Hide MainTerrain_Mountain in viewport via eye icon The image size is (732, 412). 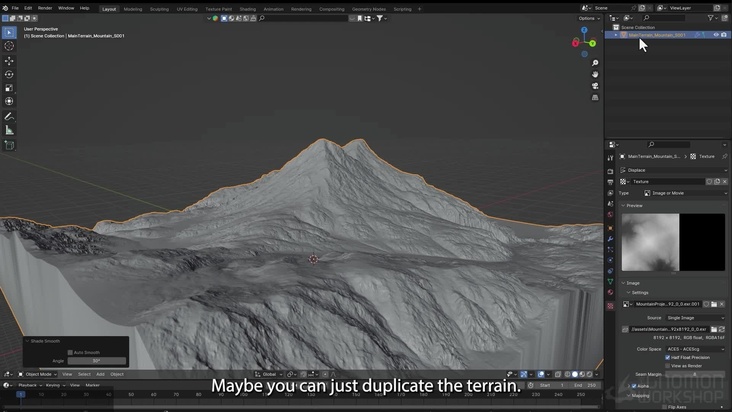(x=715, y=35)
